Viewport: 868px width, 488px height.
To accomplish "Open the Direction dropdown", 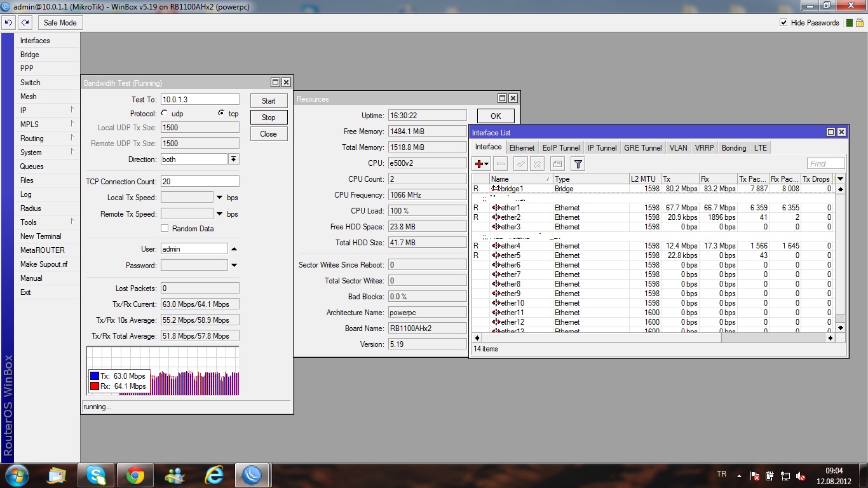I will point(234,159).
